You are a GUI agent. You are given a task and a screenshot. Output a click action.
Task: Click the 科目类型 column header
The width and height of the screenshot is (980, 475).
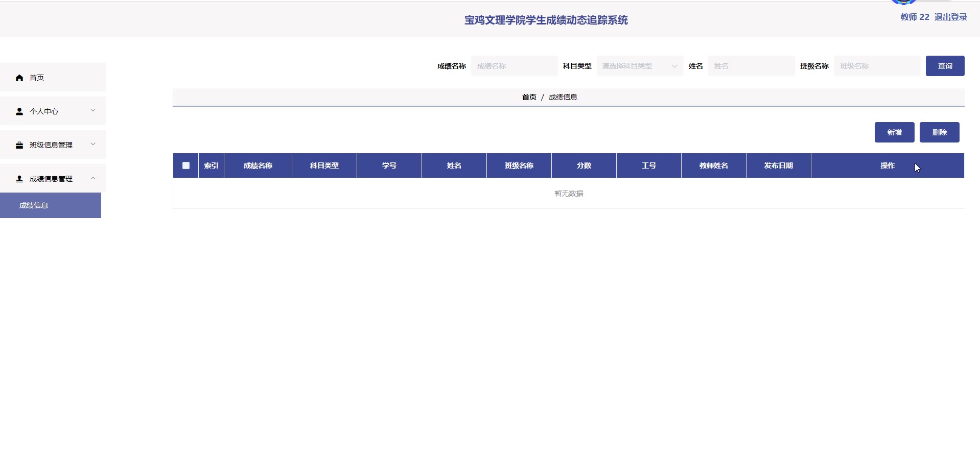[324, 165]
